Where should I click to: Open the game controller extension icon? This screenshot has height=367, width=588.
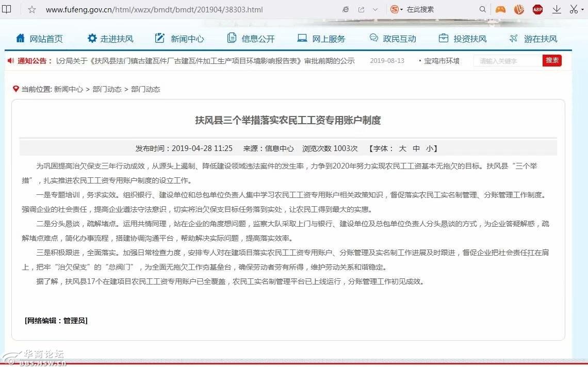click(x=500, y=9)
